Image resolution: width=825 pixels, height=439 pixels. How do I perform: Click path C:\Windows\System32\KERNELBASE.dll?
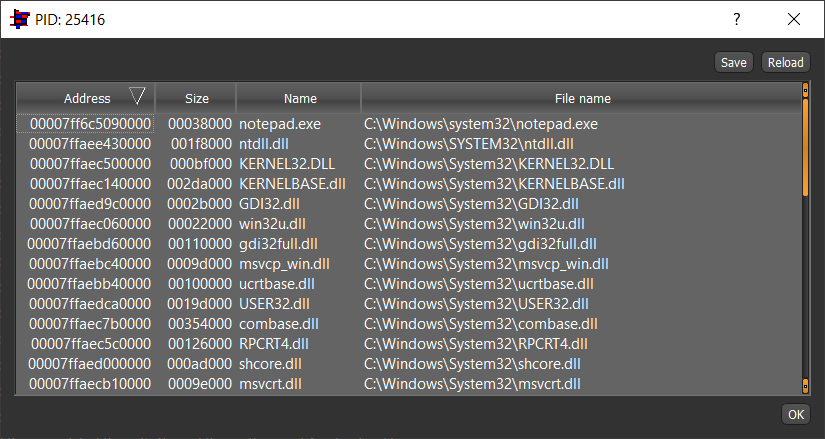pyautogui.click(x=494, y=184)
